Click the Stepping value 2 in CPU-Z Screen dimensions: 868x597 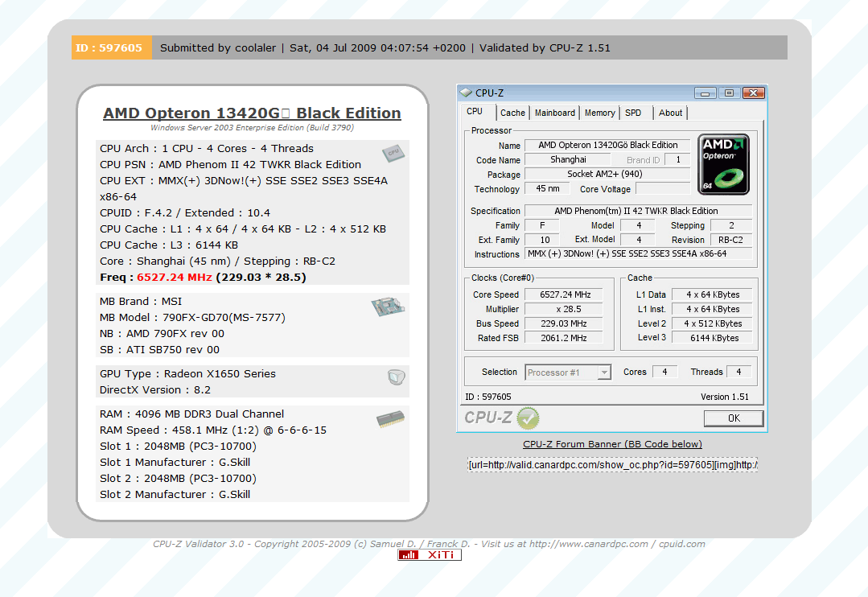pos(731,225)
